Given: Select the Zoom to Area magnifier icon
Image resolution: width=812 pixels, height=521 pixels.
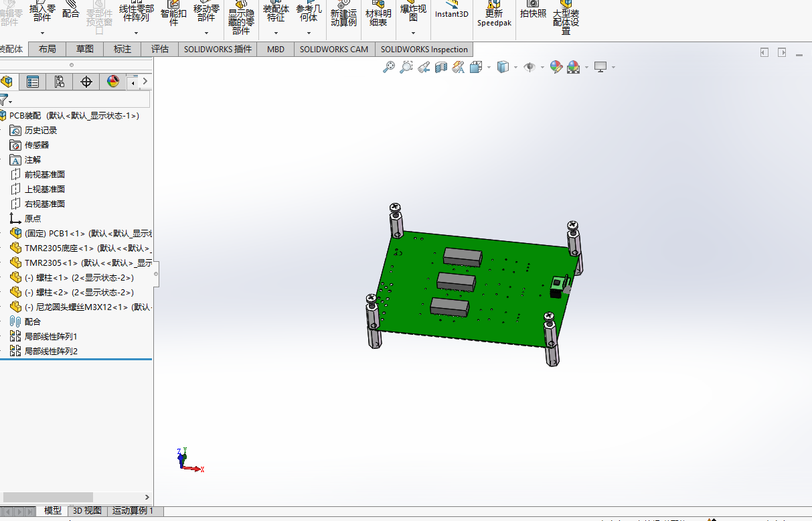Looking at the screenshot, I should coord(406,67).
